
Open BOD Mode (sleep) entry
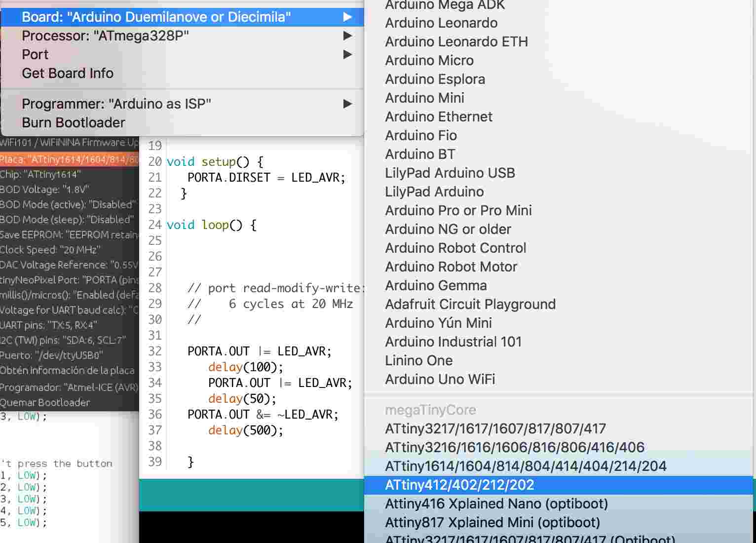click(x=70, y=220)
